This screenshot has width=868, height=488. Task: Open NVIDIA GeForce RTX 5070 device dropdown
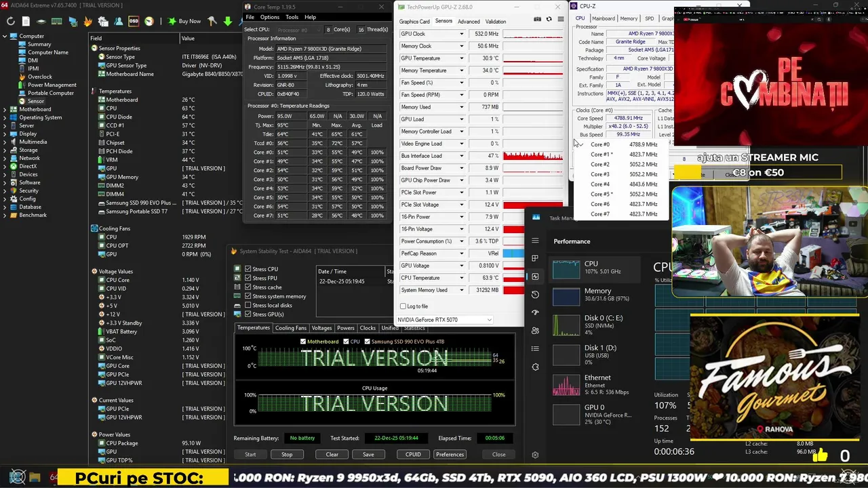coord(445,319)
